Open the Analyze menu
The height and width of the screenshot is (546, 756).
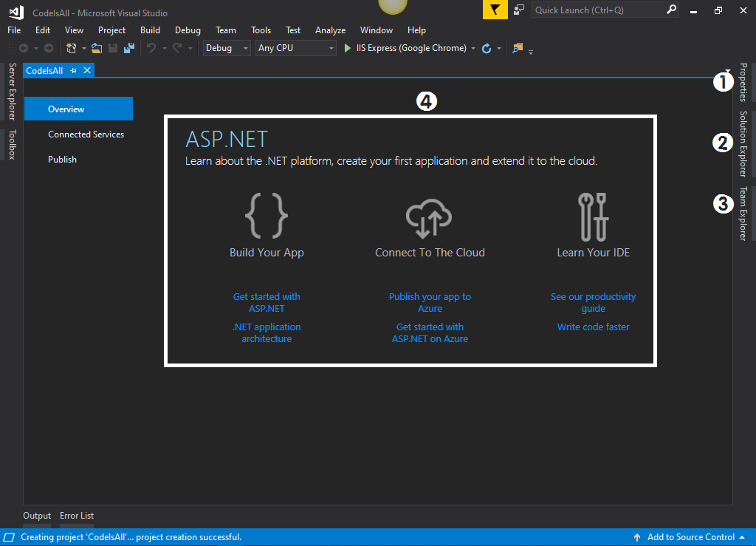click(330, 30)
